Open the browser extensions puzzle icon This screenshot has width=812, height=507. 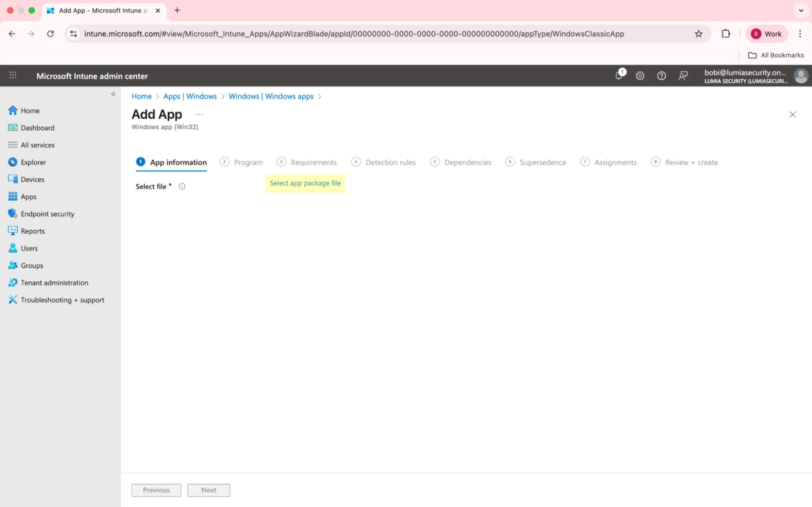(726, 34)
